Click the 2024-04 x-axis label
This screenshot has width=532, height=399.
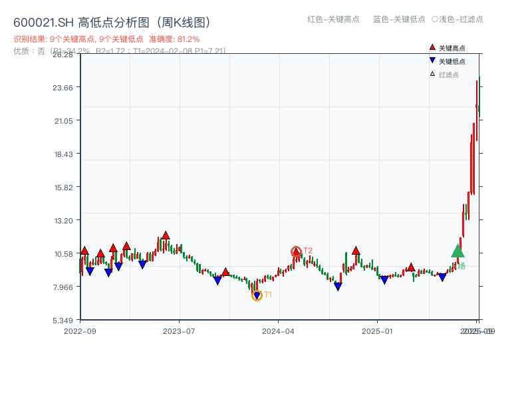[x=278, y=331]
